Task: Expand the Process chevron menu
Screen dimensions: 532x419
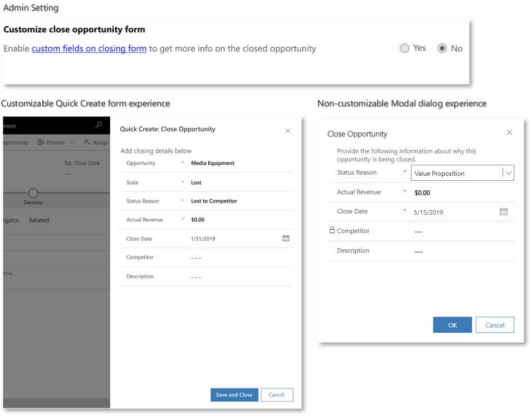Action: (72, 142)
